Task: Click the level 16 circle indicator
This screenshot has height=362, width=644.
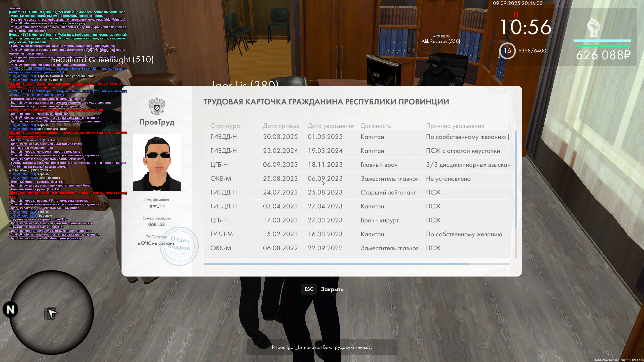Action: (507, 51)
